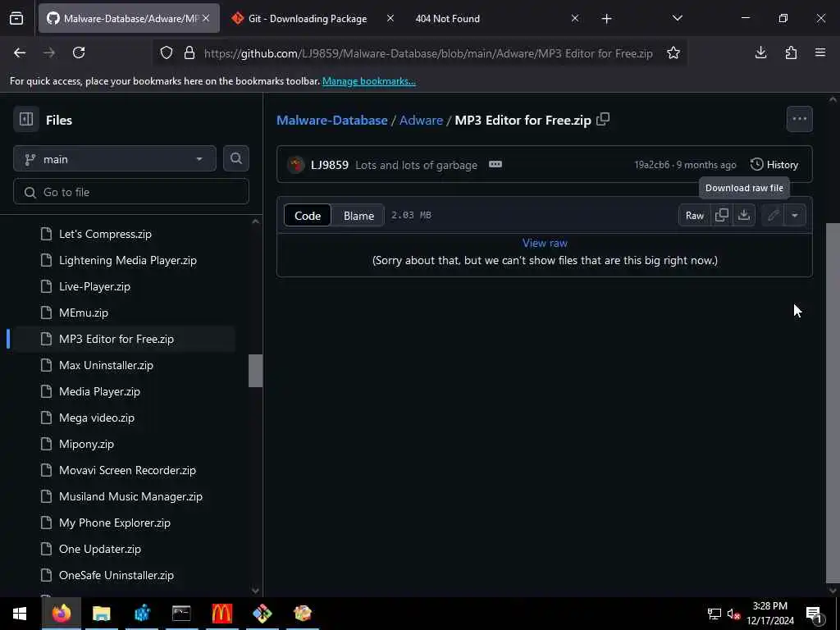Image resolution: width=840 pixels, height=630 pixels.
Task: Open Movavi Screen Recorder.zip file
Action: 127,470
